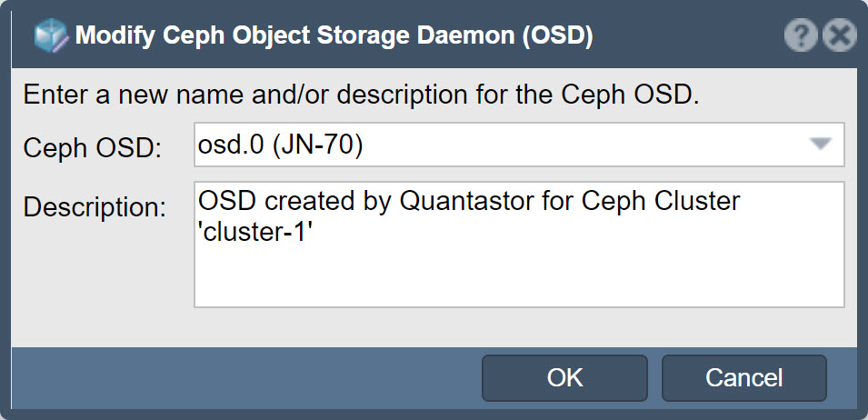Click empty title bar area beside help icon
868x420 pixels.
click(688, 36)
